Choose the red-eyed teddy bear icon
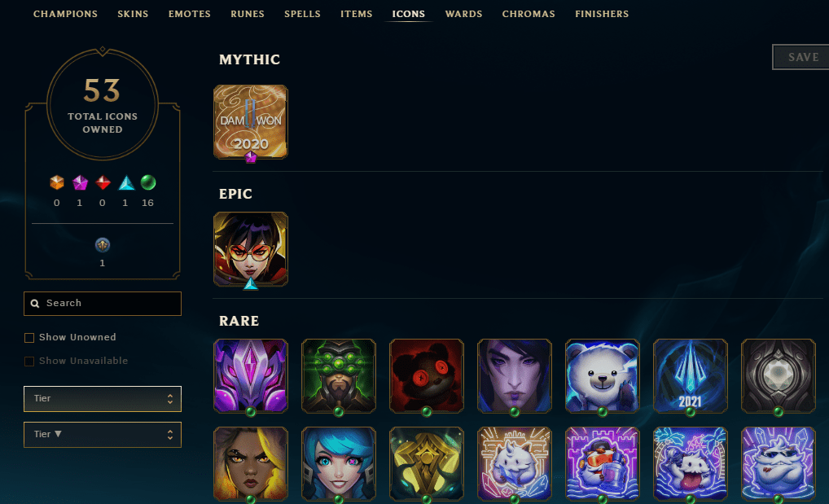Image resolution: width=829 pixels, height=504 pixels. point(427,376)
